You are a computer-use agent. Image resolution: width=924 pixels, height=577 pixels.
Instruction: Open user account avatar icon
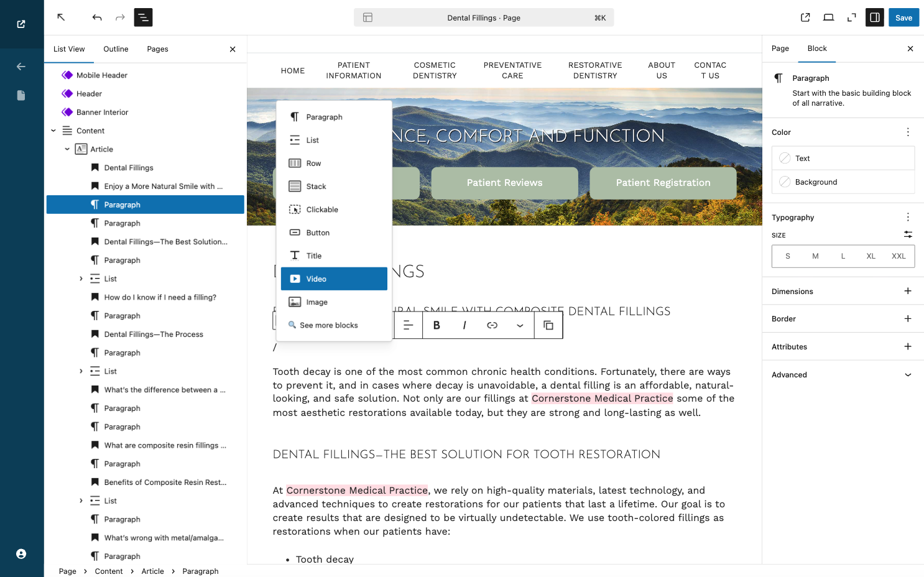pos(21,554)
